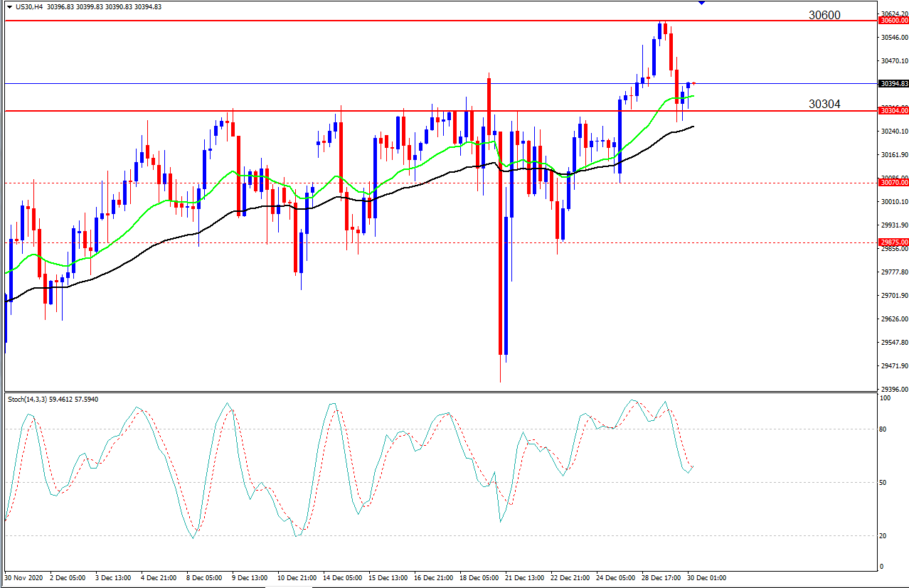The width and height of the screenshot is (909, 588).
Task: Select the 30070.00 red price tag
Action: point(893,183)
